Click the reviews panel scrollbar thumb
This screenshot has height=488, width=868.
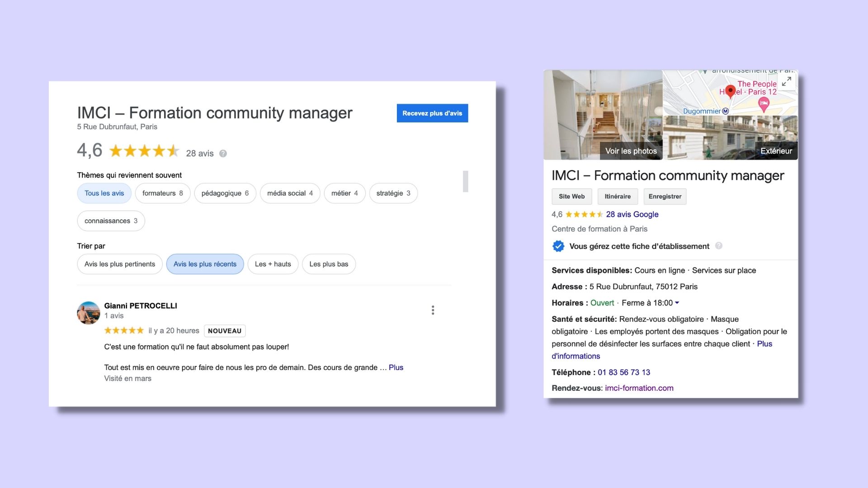tap(465, 181)
